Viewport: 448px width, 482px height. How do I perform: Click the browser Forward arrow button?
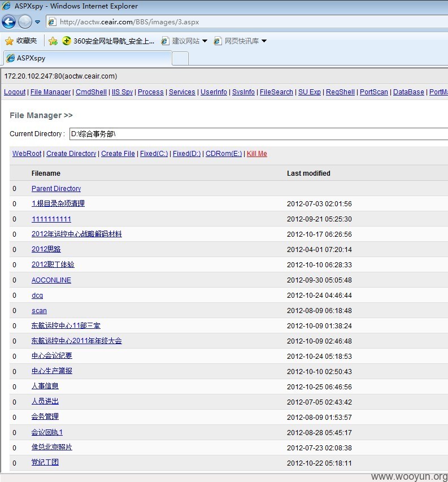(x=25, y=22)
